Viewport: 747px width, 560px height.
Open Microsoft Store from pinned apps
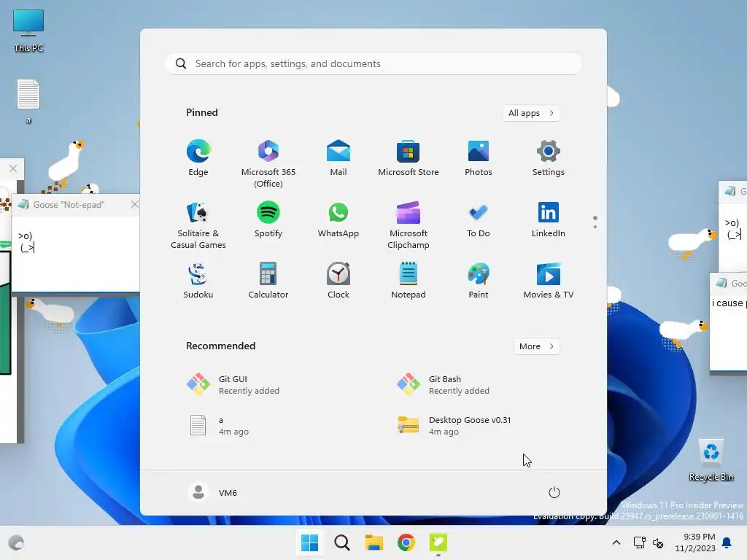[x=409, y=158]
